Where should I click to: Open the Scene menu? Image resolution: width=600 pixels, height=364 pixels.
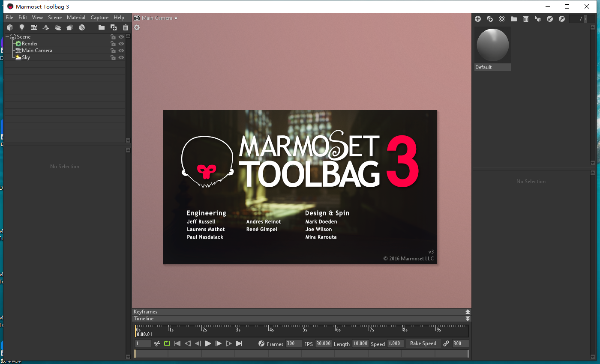[x=55, y=18]
